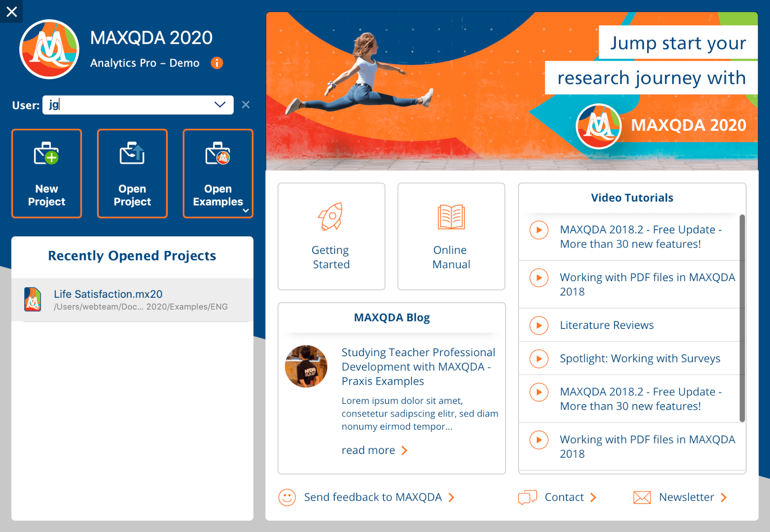Viewport: 770px width, 532px height.
Task: Click the blog author thumbnail photo
Action: (306, 366)
